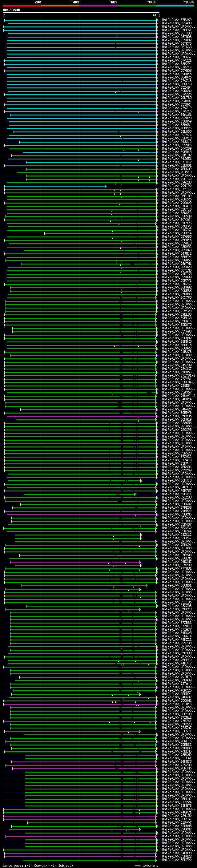This screenshot has width=197, height=868.
Task: Select hit UniRef100_Q5VND6
Action: [176, 71]
